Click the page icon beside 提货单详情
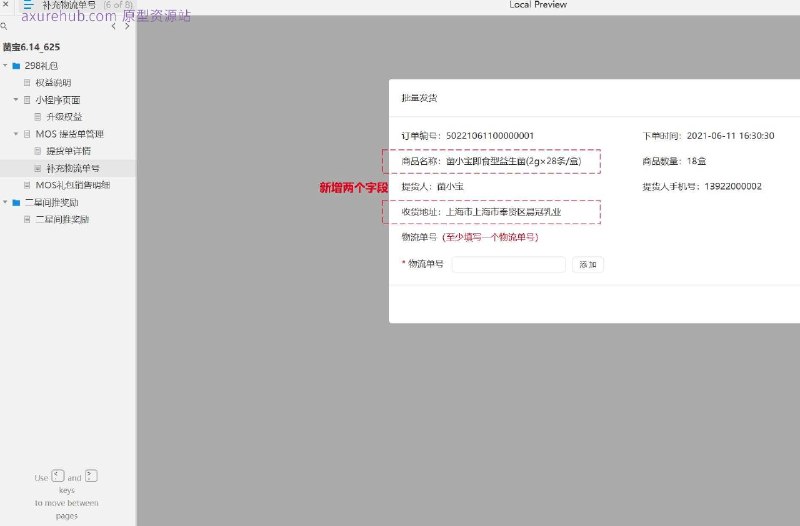This screenshot has width=800, height=526. point(38,151)
